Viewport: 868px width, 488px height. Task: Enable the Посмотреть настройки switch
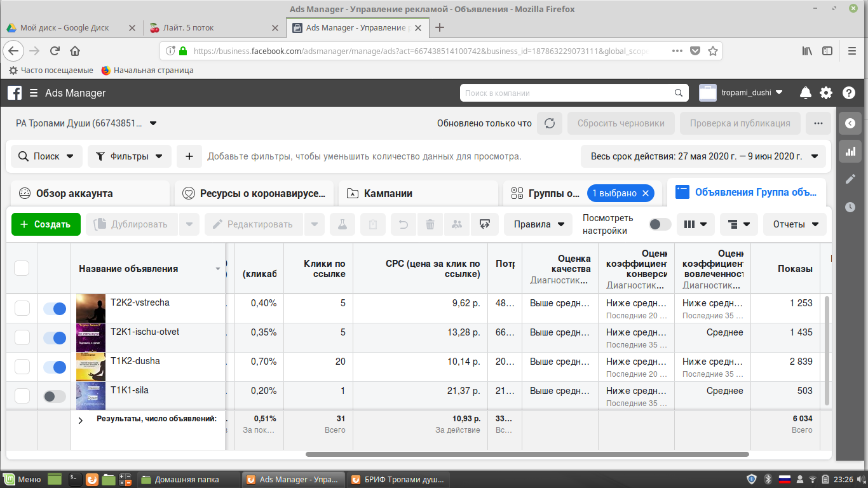[x=660, y=224]
